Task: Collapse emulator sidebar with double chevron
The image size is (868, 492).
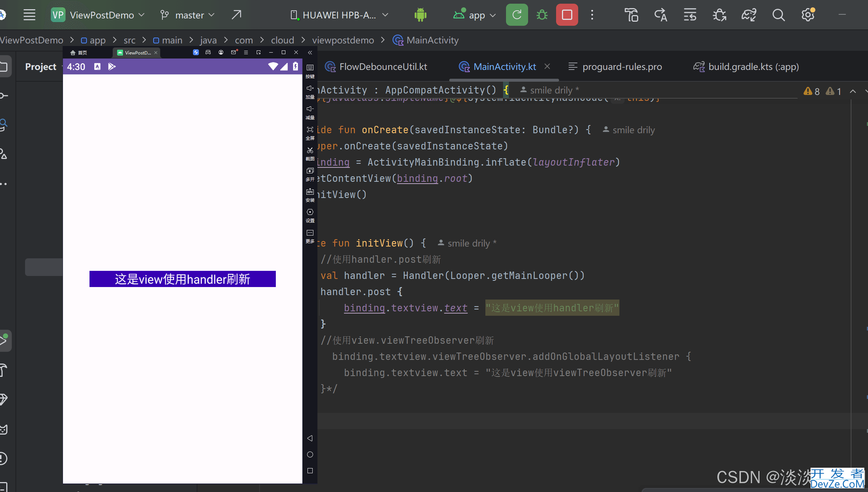Action: tap(310, 53)
